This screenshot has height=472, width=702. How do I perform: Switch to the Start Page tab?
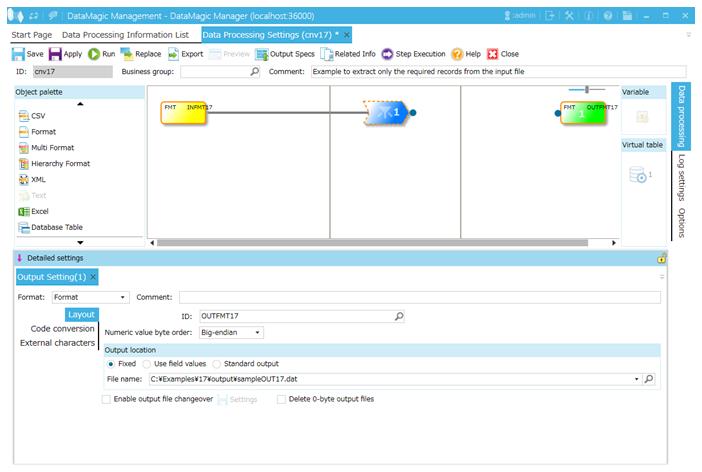pyautogui.click(x=32, y=35)
